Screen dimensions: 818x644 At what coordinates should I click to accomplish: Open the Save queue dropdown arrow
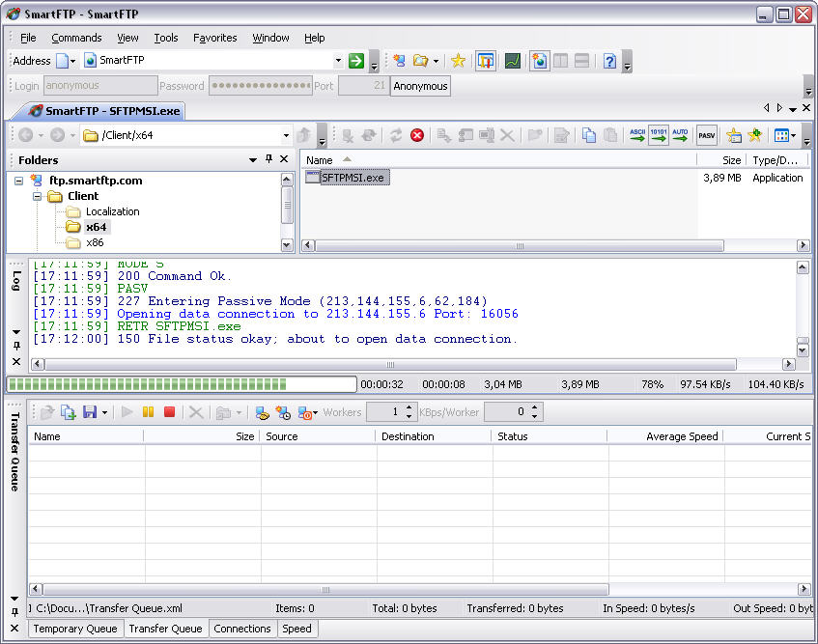coord(105,413)
